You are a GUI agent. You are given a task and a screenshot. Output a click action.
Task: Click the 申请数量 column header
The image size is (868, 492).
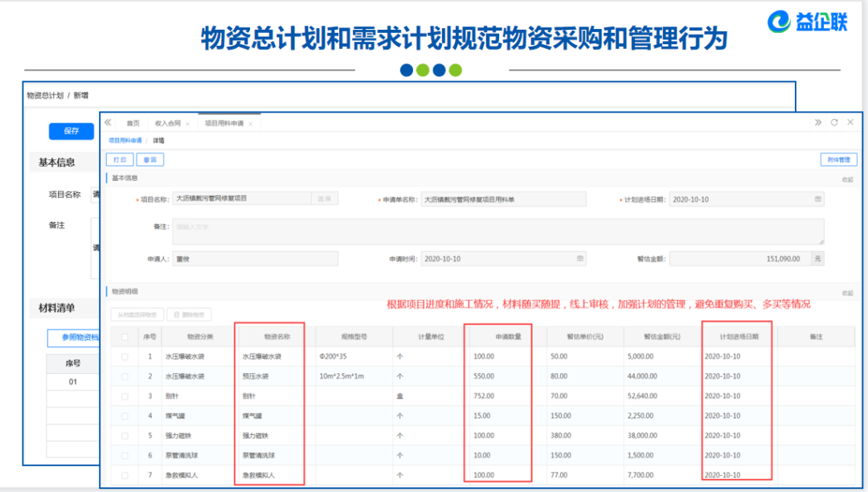508,337
